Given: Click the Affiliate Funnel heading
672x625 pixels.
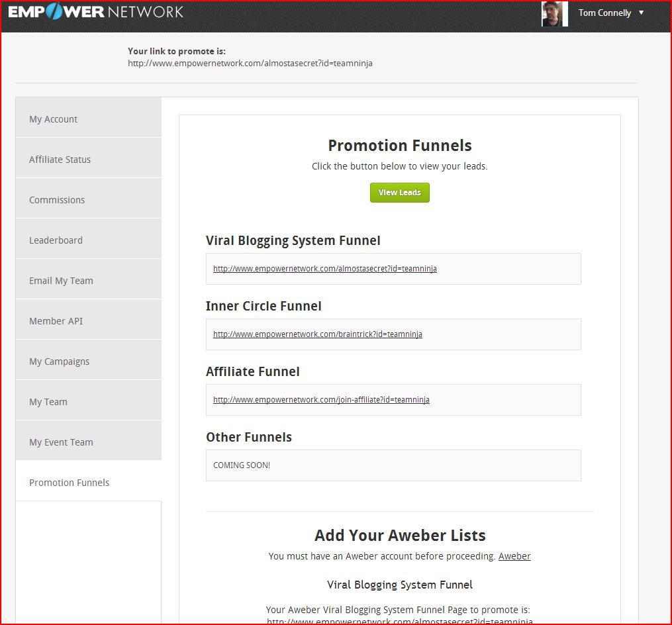Looking at the screenshot, I should tap(253, 371).
